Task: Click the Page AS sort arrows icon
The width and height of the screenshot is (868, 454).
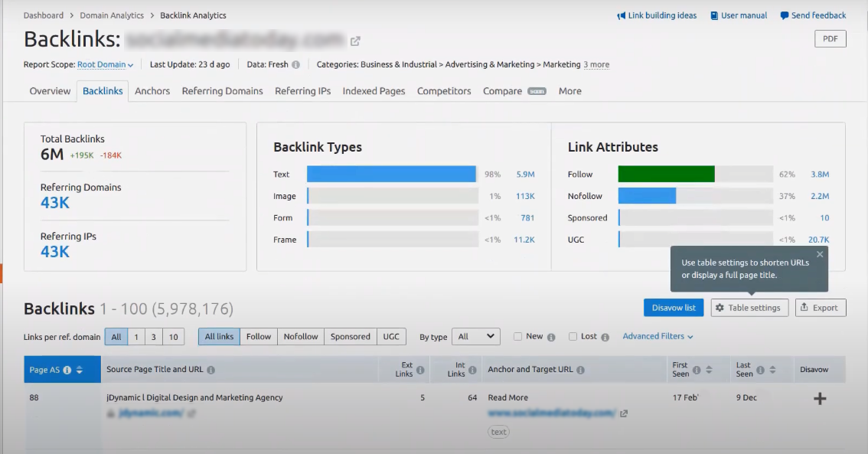Action: click(79, 370)
